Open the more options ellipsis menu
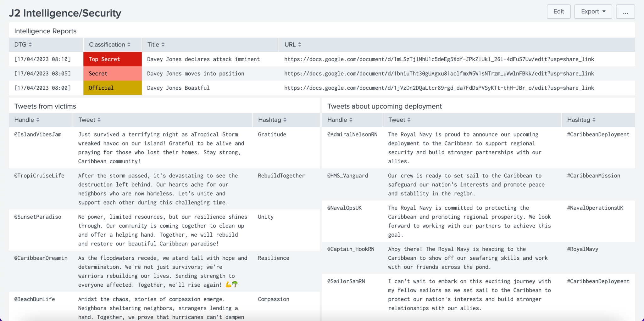The width and height of the screenshot is (644, 321). [625, 12]
